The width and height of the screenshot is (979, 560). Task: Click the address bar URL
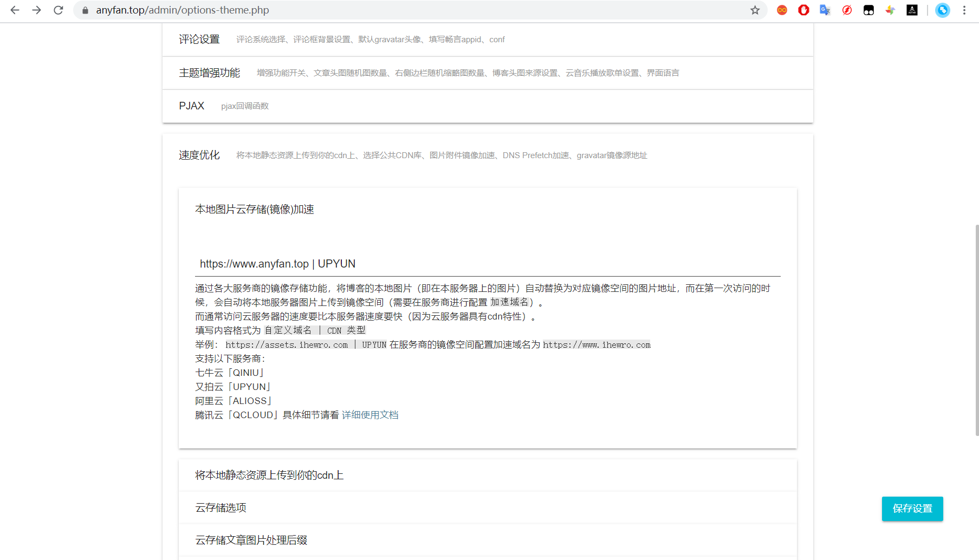[183, 10]
